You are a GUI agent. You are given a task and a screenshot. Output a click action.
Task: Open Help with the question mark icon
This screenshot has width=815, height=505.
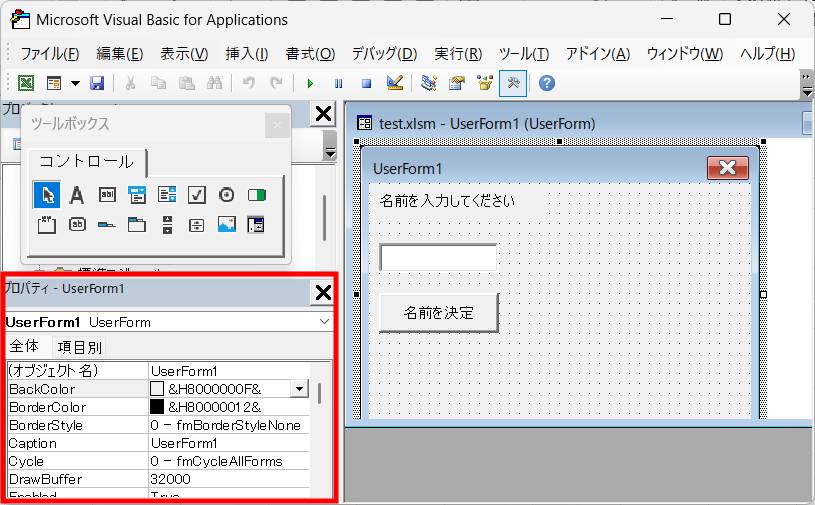pyautogui.click(x=547, y=83)
